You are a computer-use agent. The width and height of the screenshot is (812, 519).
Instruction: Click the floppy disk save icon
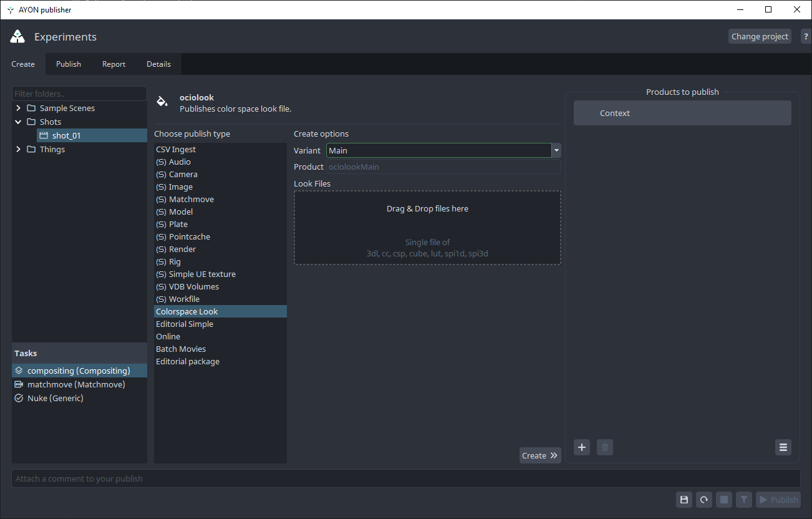click(684, 500)
